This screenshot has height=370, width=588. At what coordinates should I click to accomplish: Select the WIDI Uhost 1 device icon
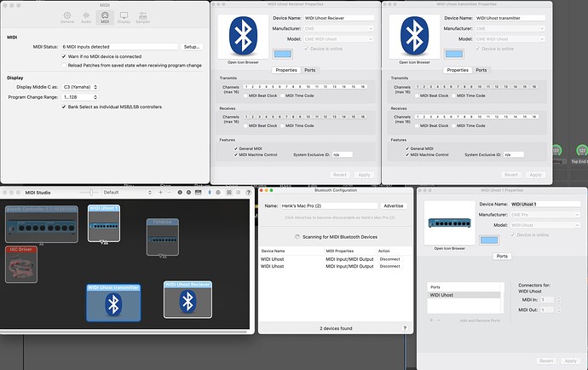pyautogui.click(x=104, y=223)
